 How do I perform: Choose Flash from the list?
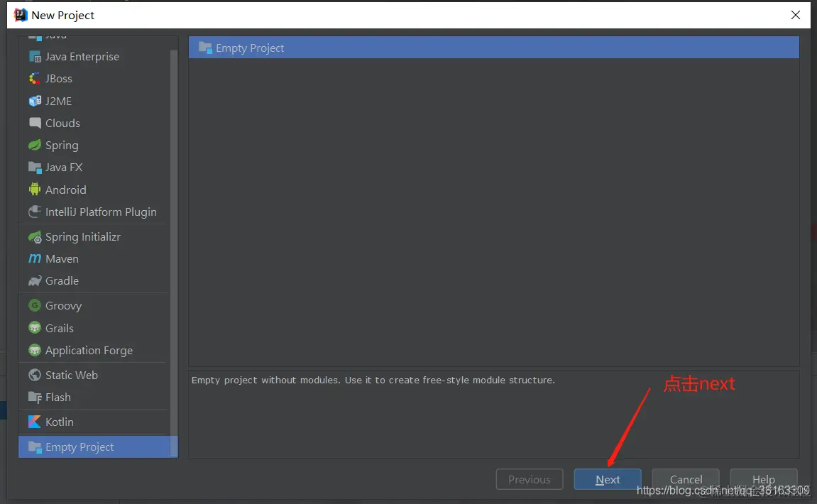pos(94,397)
